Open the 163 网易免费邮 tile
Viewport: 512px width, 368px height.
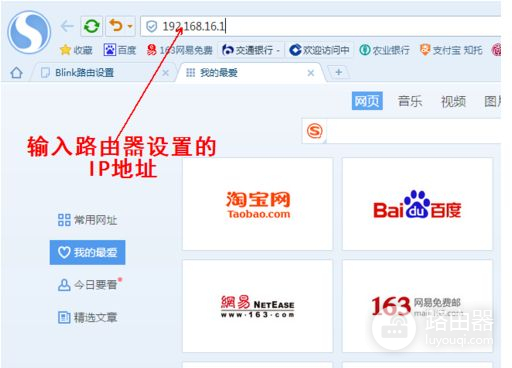[x=417, y=306]
